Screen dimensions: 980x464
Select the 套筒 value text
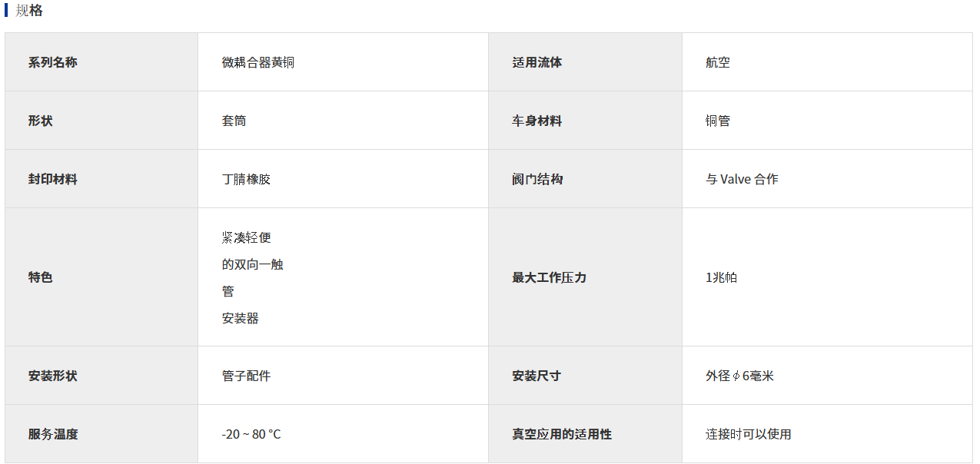coord(234,121)
